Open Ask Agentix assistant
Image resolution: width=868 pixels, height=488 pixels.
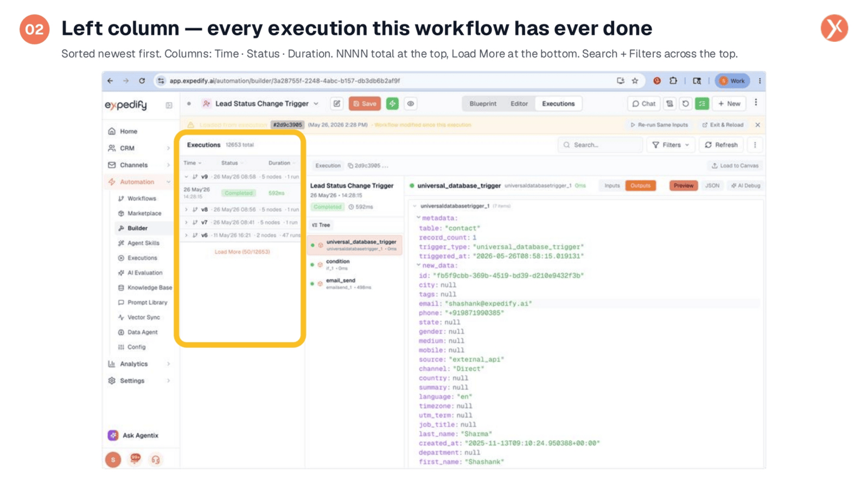(133, 435)
